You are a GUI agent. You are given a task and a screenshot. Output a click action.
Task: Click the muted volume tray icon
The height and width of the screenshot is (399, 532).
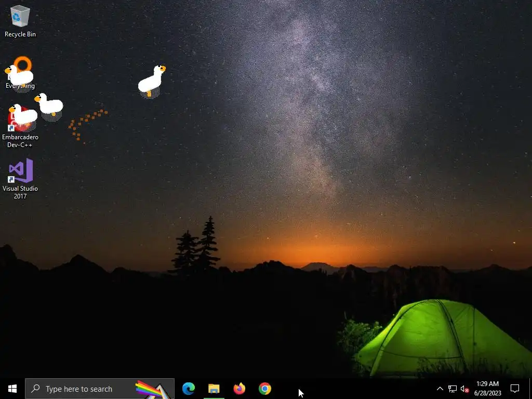465,389
